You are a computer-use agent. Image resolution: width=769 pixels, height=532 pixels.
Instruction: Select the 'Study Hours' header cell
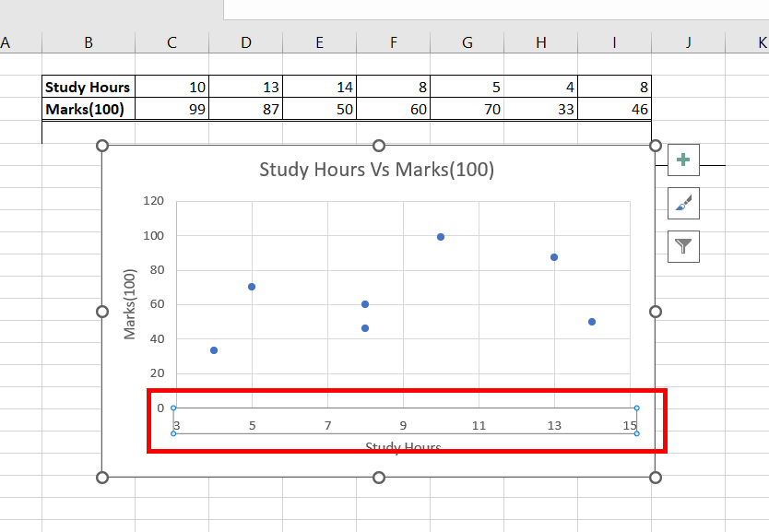tap(89, 87)
